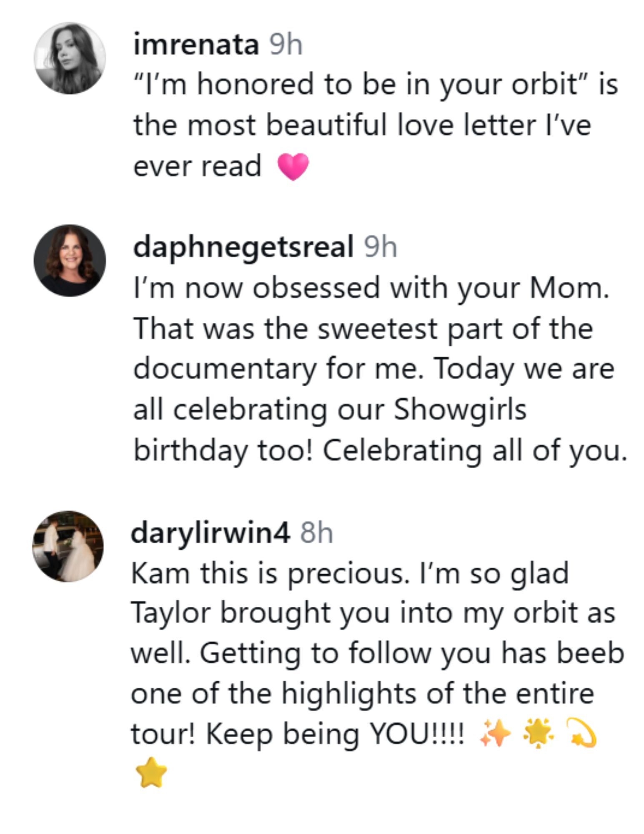Image resolution: width=644 pixels, height=834 pixels.
Task: Click the 9h timestamp beside imrenata
Action: [x=286, y=45]
